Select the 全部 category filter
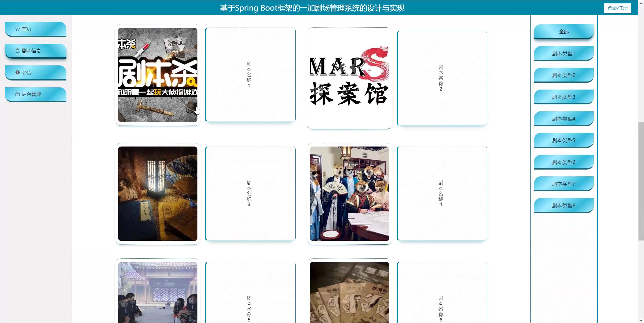 click(563, 32)
